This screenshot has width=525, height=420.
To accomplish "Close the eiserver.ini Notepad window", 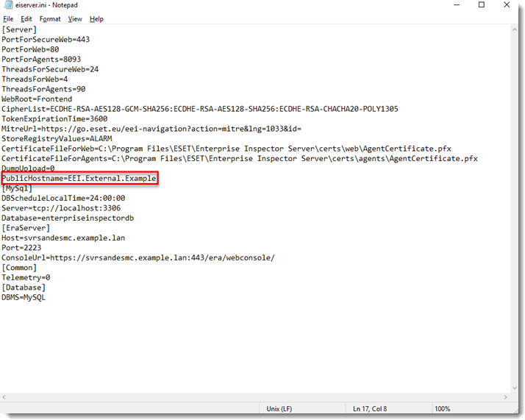I will 507,5.
